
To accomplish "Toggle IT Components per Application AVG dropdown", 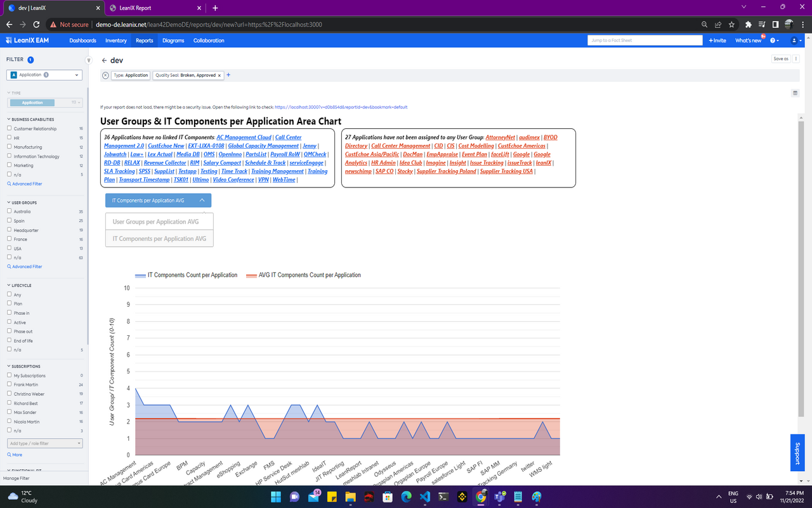I will point(158,200).
